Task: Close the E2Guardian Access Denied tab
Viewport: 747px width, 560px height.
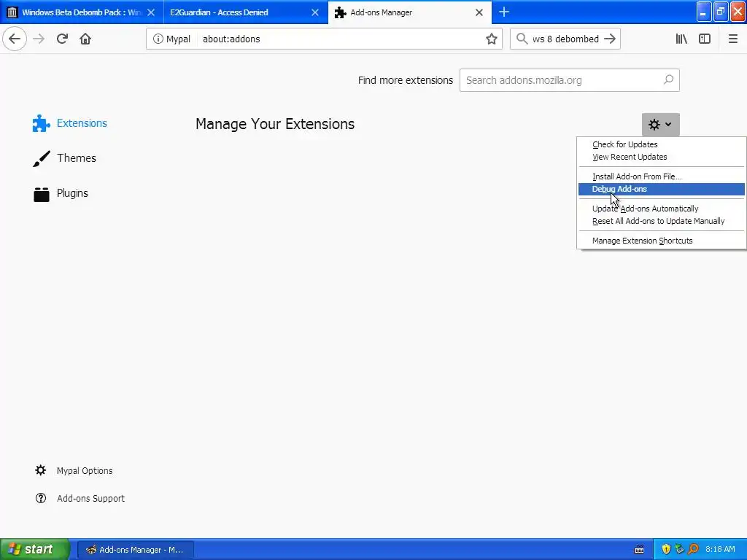Action: 315,12
